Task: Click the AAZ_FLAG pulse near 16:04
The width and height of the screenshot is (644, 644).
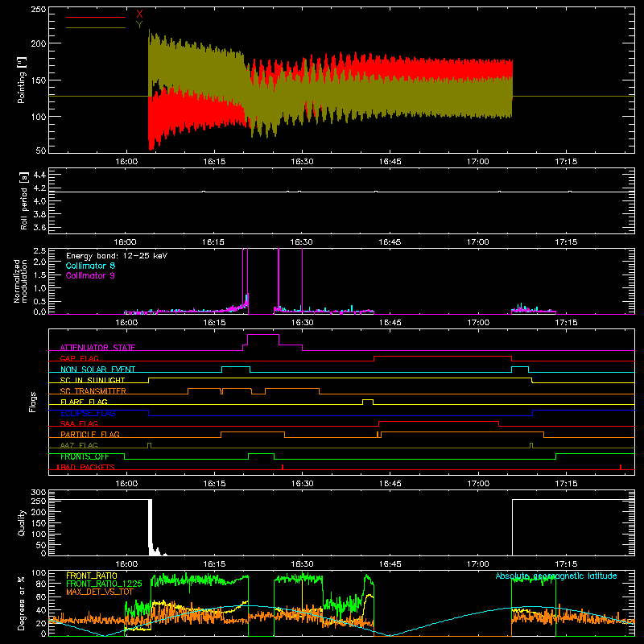Action: click(x=149, y=445)
